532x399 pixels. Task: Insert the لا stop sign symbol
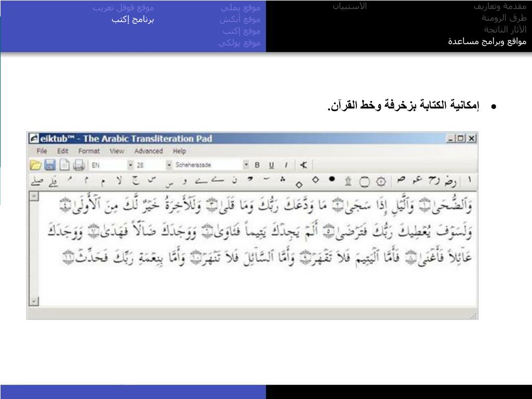[119, 180]
